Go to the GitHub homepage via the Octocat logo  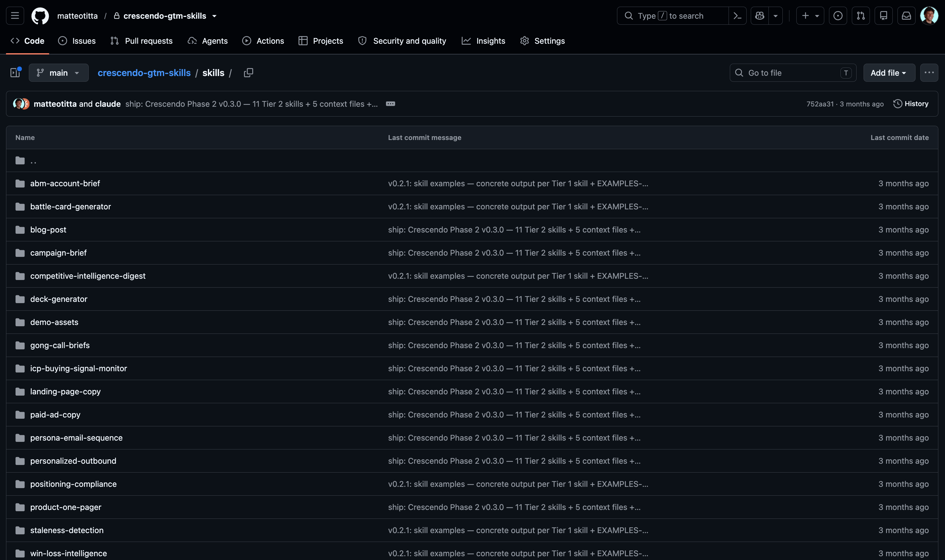coord(40,16)
